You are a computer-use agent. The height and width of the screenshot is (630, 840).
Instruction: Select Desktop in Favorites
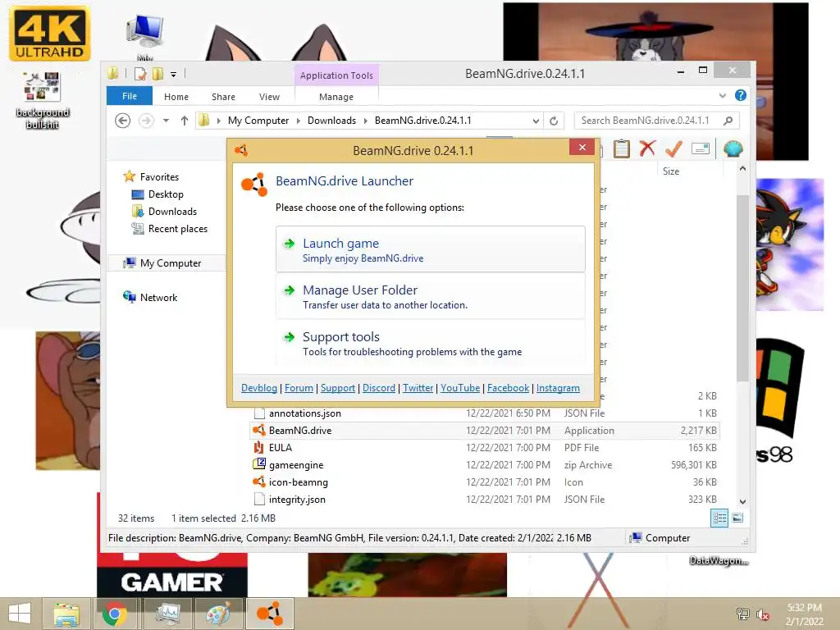pyautogui.click(x=166, y=194)
